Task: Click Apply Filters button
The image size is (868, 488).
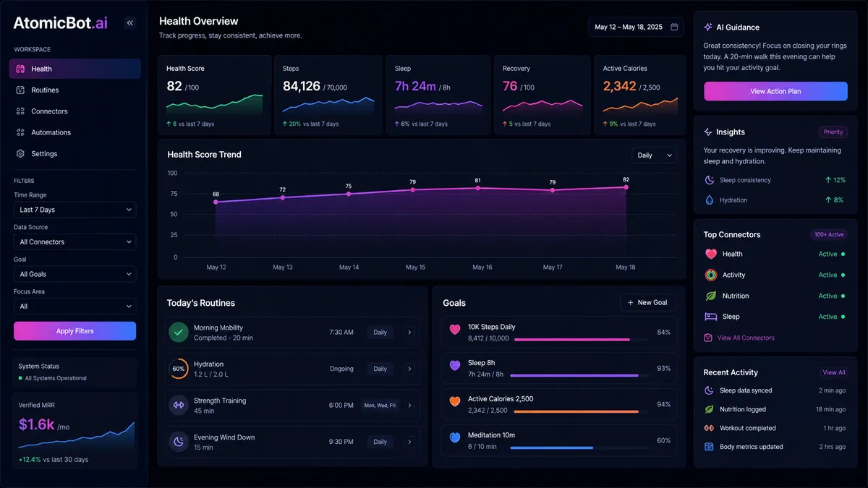Action: point(75,331)
